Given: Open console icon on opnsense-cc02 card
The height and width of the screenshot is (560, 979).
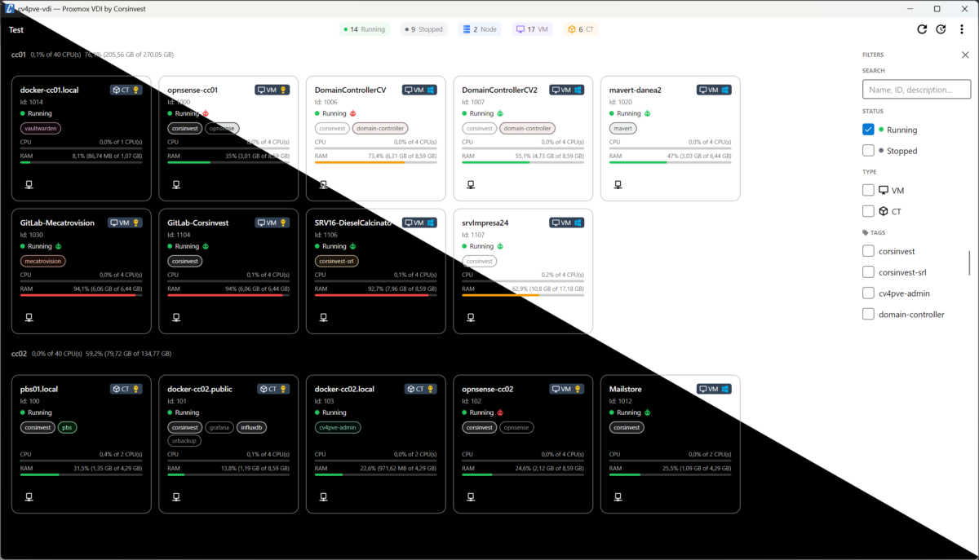Looking at the screenshot, I should point(471,496).
